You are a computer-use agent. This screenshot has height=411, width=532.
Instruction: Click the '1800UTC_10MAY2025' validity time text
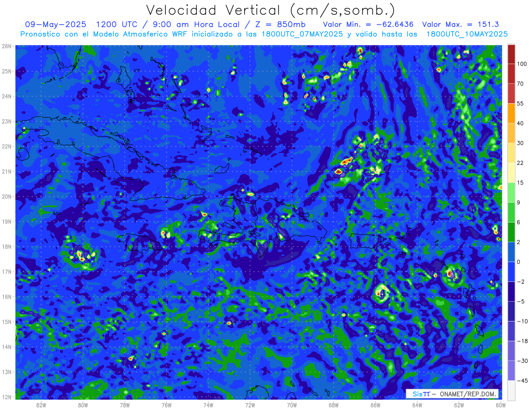point(467,34)
